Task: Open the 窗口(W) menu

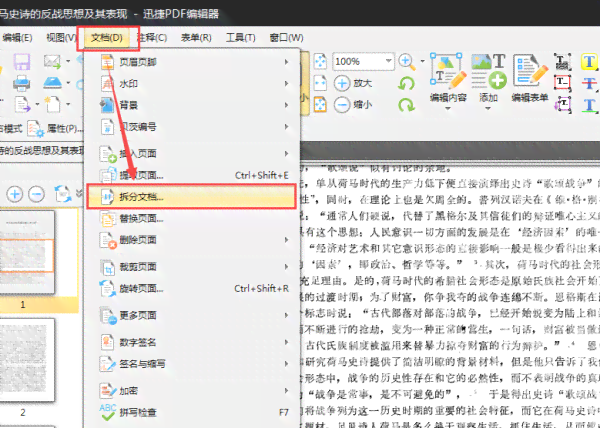Action: coord(286,38)
